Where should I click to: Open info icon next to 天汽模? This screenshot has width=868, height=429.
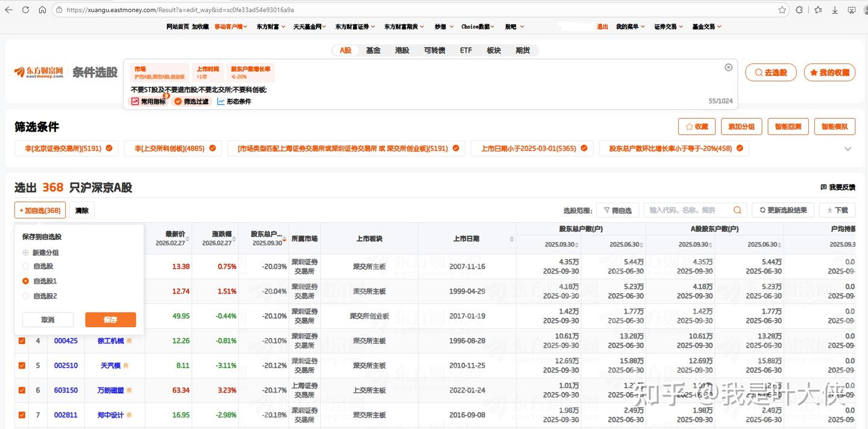pos(125,366)
